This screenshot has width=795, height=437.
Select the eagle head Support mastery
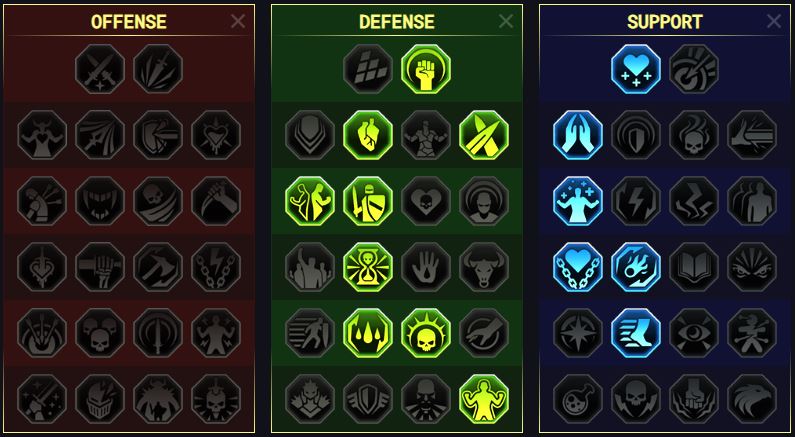click(752, 399)
